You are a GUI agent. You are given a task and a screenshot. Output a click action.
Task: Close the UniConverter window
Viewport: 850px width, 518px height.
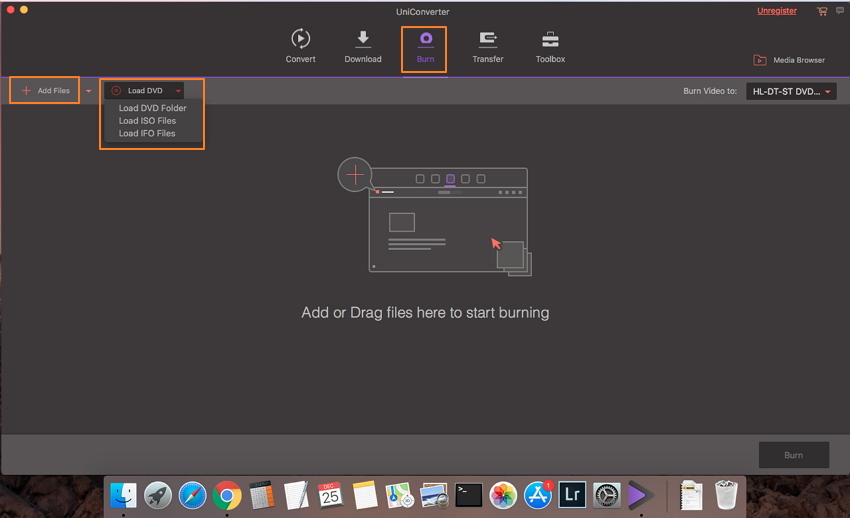[x=10, y=10]
